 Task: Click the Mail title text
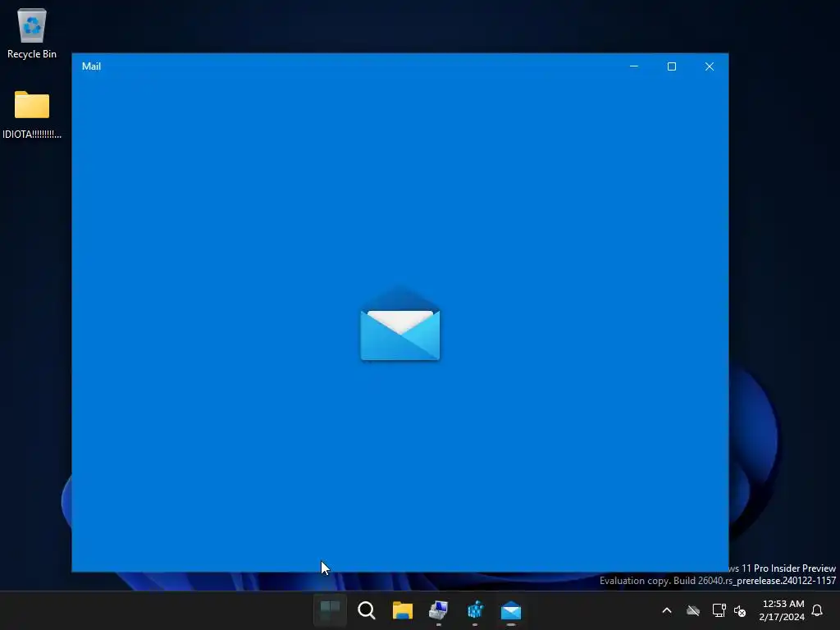[91, 66]
